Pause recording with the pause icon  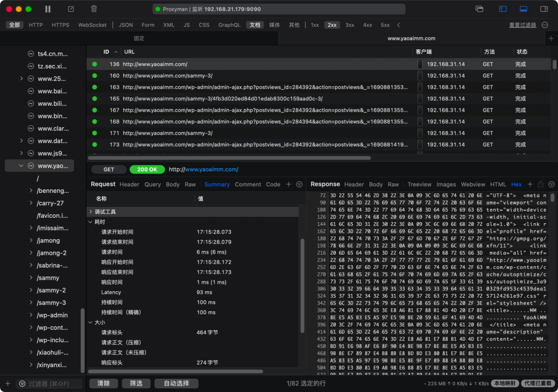pos(48,9)
